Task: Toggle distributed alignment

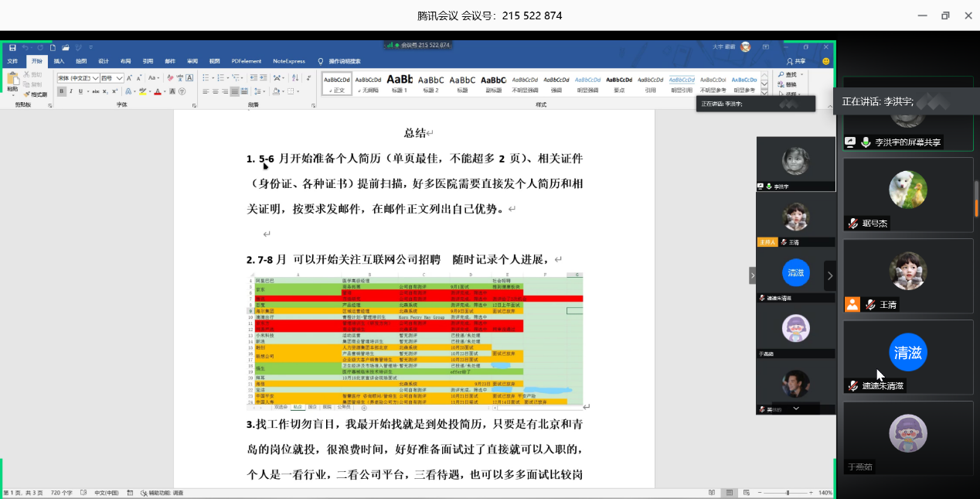Action: coord(244,91)
